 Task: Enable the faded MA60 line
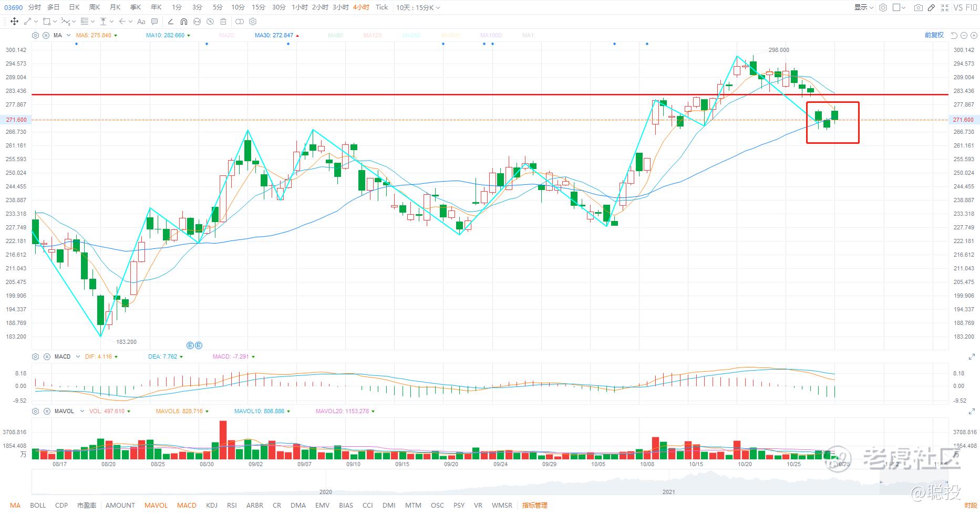pos(336,35)
